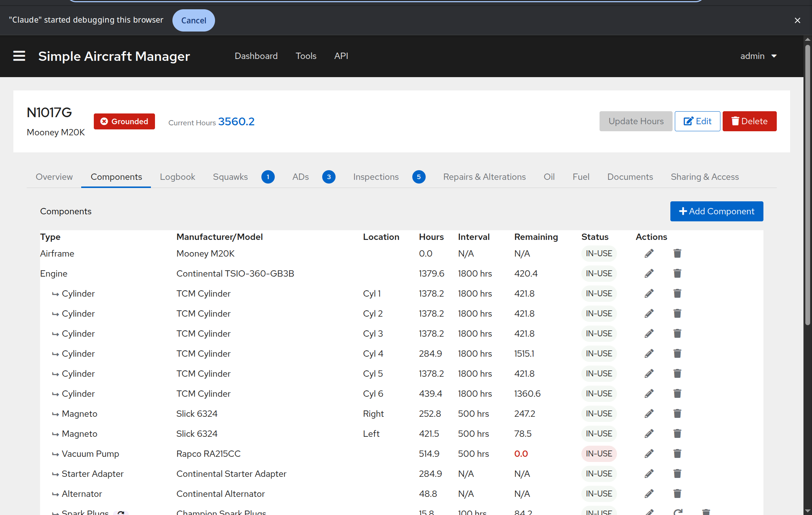Open the Tools menu in navbar
Screen dimensions: 812x515
point(306,56)
